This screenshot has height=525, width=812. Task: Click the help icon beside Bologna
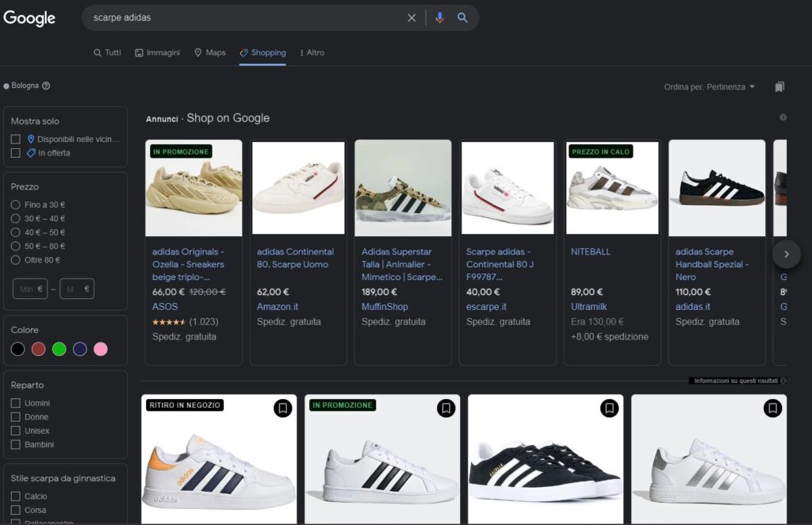pos(46,86)
